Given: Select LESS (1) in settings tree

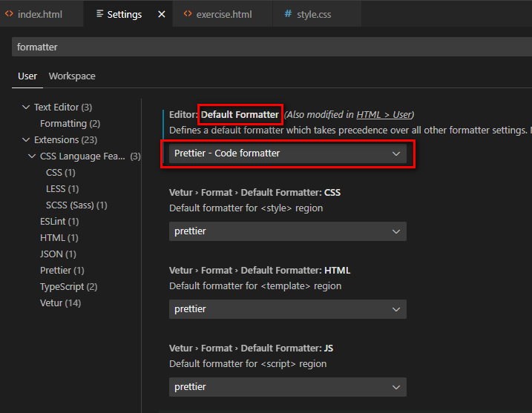Looking at the screenshot, I should tap(62, 188).
